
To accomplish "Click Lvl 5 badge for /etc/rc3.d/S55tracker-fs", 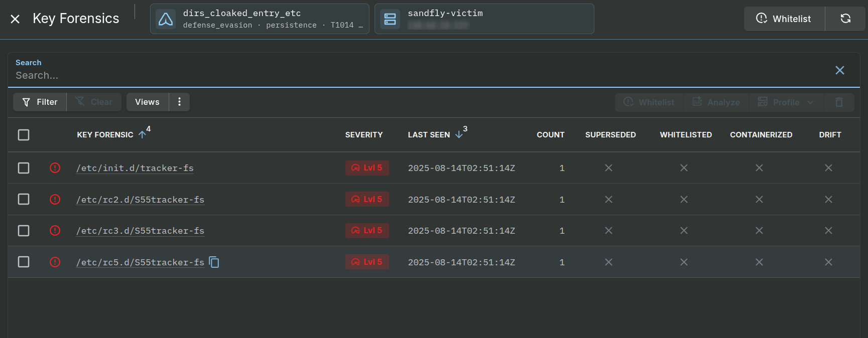I will (x=367, y=231).
